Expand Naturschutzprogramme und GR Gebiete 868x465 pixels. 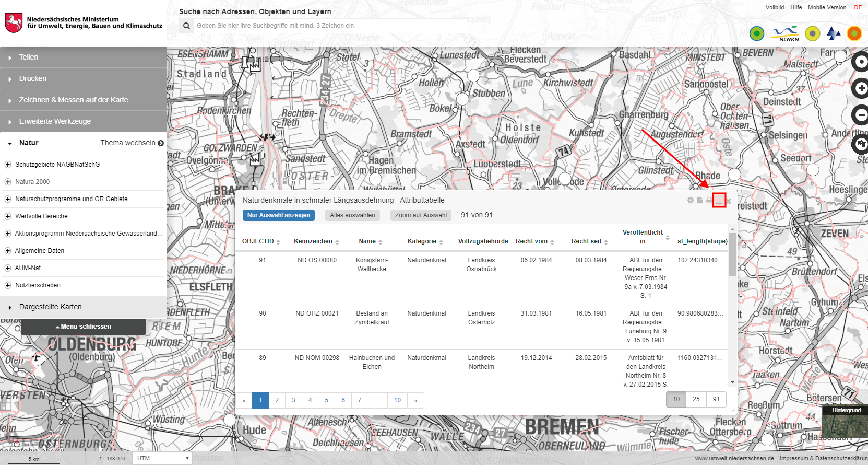pyautogui.click(x=8, y=199)
